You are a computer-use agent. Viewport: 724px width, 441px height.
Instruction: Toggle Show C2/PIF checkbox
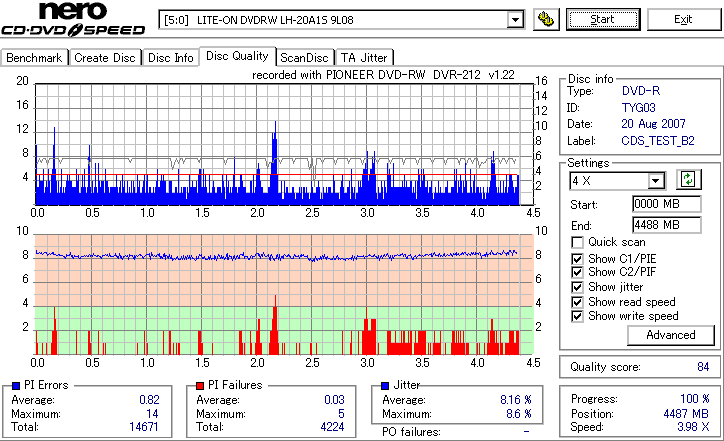tap(577, 272)
